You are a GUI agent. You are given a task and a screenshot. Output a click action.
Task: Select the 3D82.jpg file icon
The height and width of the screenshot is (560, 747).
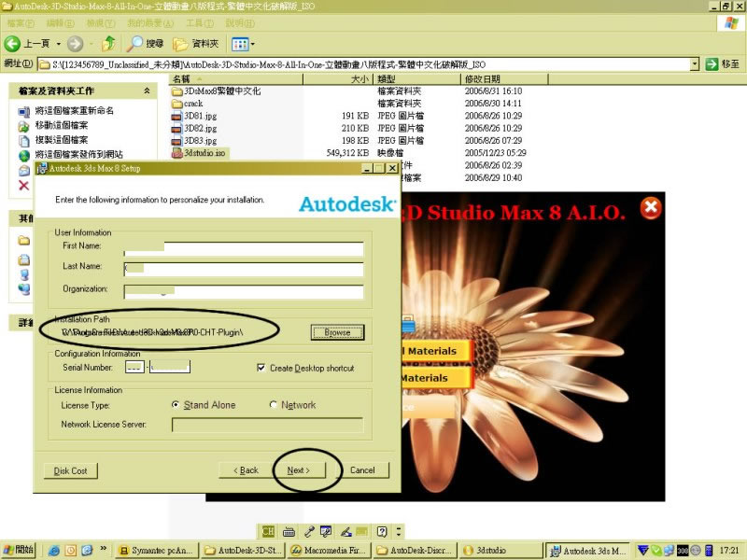pos(176,128)
